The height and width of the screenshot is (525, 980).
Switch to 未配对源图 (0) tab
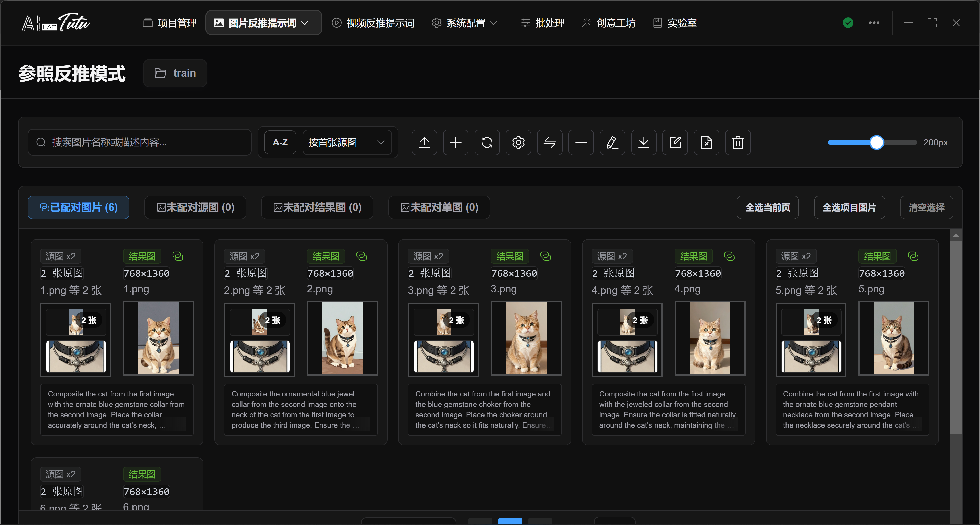tap(195, 207)
